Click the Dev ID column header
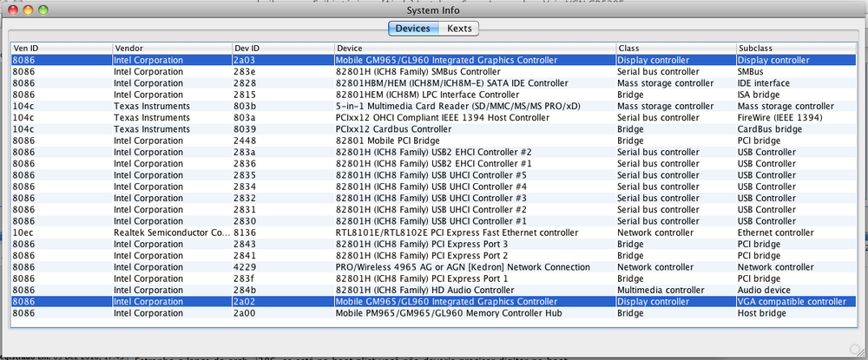The image size is (868, 360). point(282,49)
